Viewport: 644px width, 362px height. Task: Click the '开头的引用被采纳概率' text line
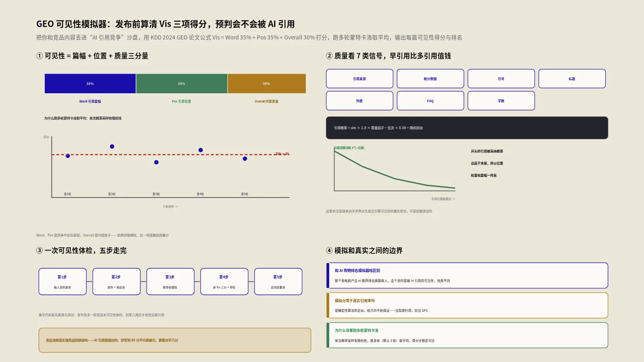(x=487, y=151)
